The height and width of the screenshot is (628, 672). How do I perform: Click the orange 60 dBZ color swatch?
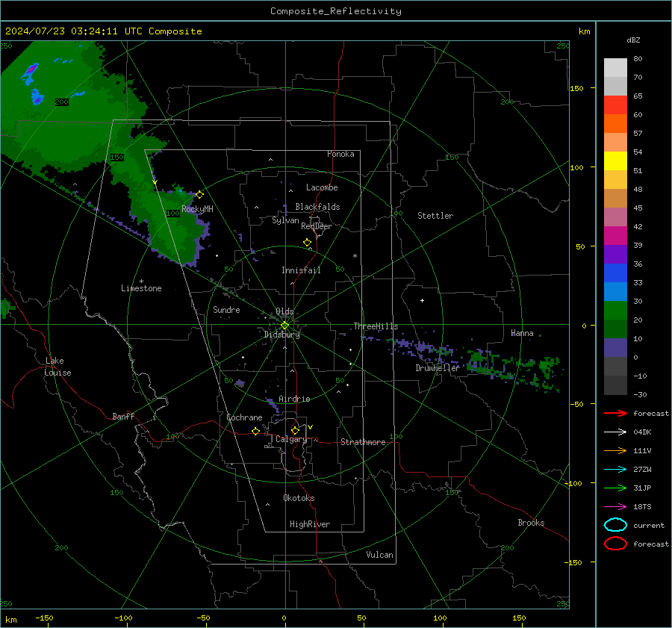(615, 123)
